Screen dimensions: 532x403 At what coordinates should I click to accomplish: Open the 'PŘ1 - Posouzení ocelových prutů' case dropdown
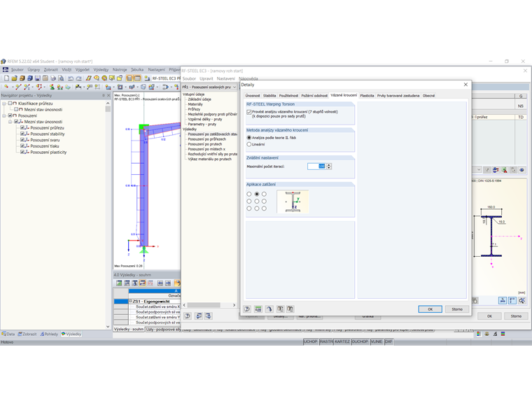pyautogui.click(x=234, y=87)
